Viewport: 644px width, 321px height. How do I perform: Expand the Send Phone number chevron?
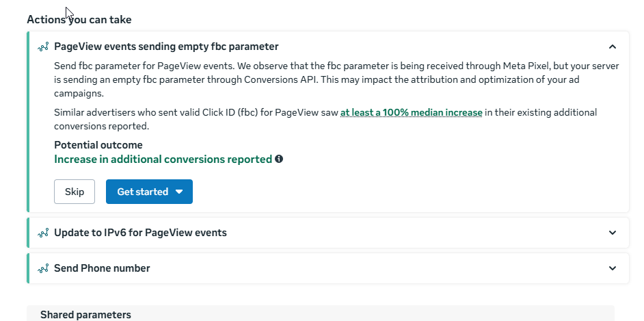click(x=612, y=268)
